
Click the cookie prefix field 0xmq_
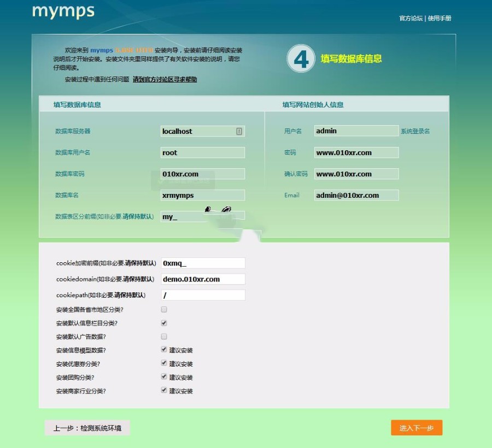click(x=203, y=263)
